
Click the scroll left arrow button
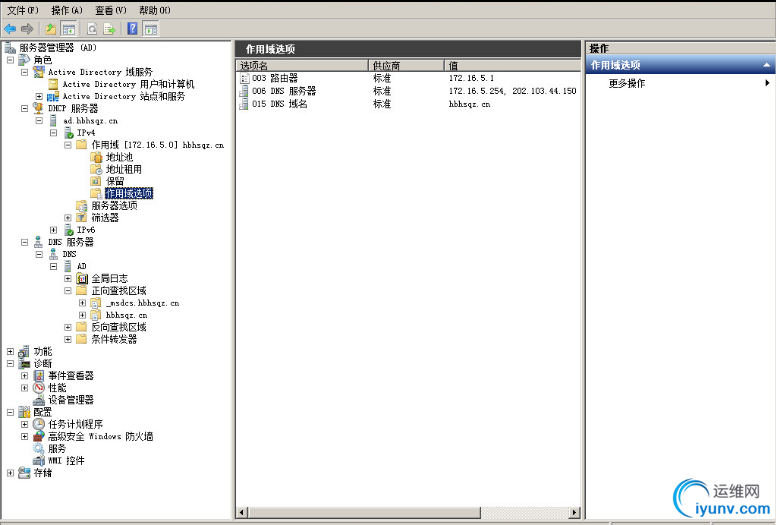tap(242, 512)
